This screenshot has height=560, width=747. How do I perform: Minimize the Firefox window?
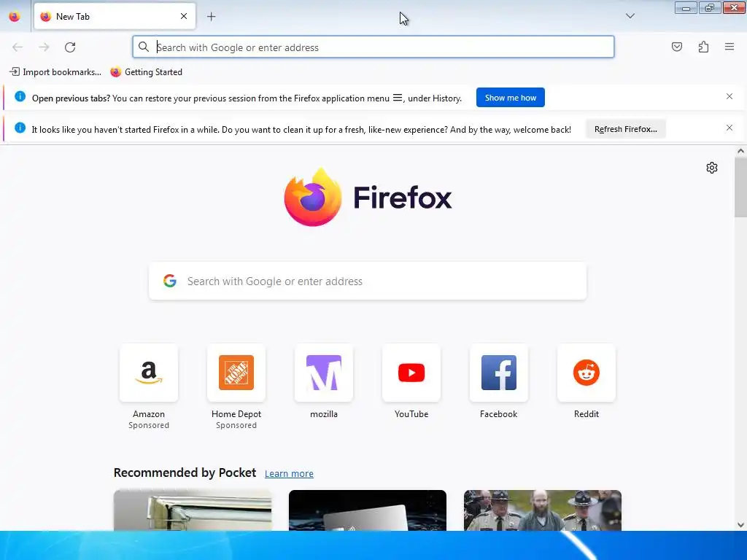tap(686, 7)
